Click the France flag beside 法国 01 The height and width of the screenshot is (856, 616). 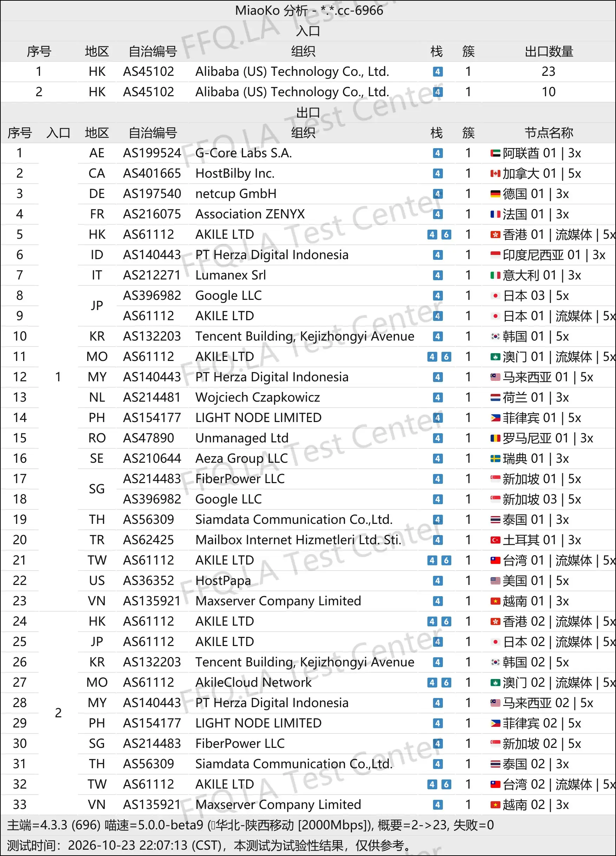click(495, 215)
